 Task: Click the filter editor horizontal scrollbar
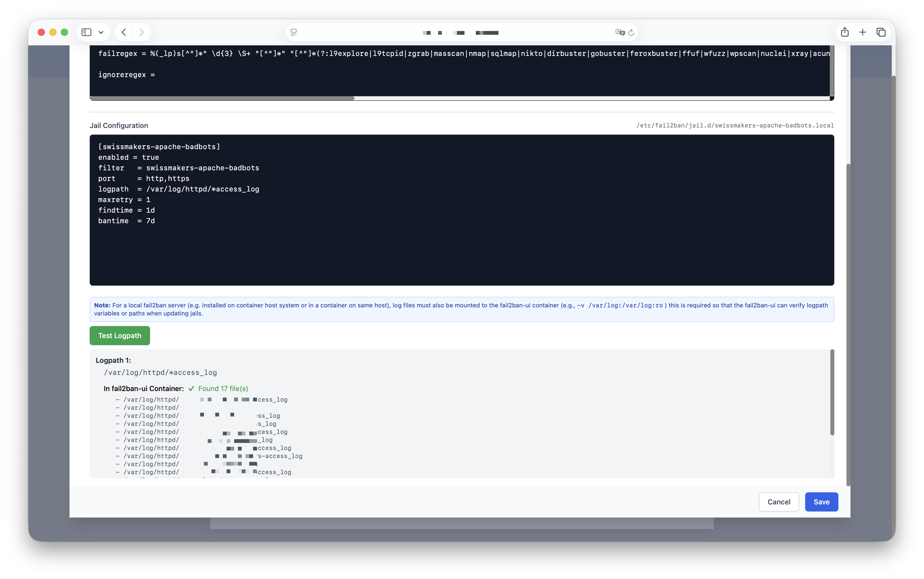(x=222, y=99)
